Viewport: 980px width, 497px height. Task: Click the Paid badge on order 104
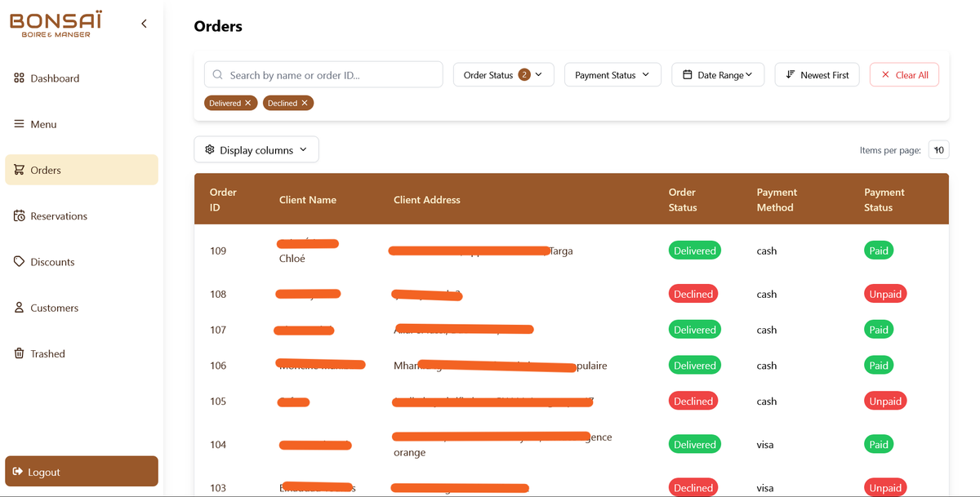point(879,445)
